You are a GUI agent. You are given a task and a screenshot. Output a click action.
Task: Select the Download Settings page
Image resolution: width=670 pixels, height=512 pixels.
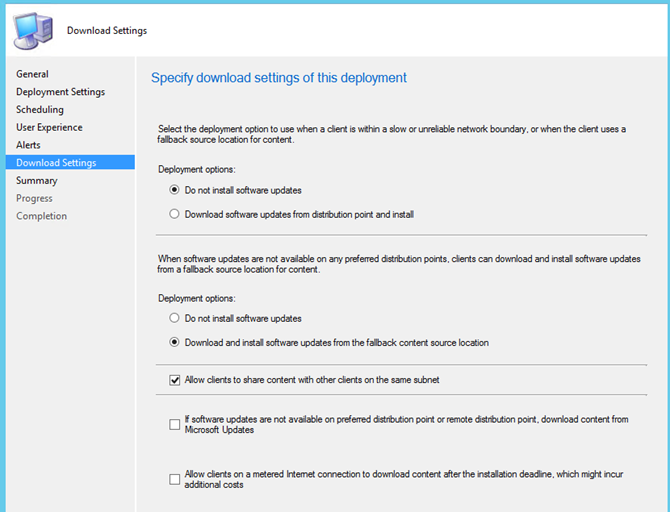click(x=70, y=162)
